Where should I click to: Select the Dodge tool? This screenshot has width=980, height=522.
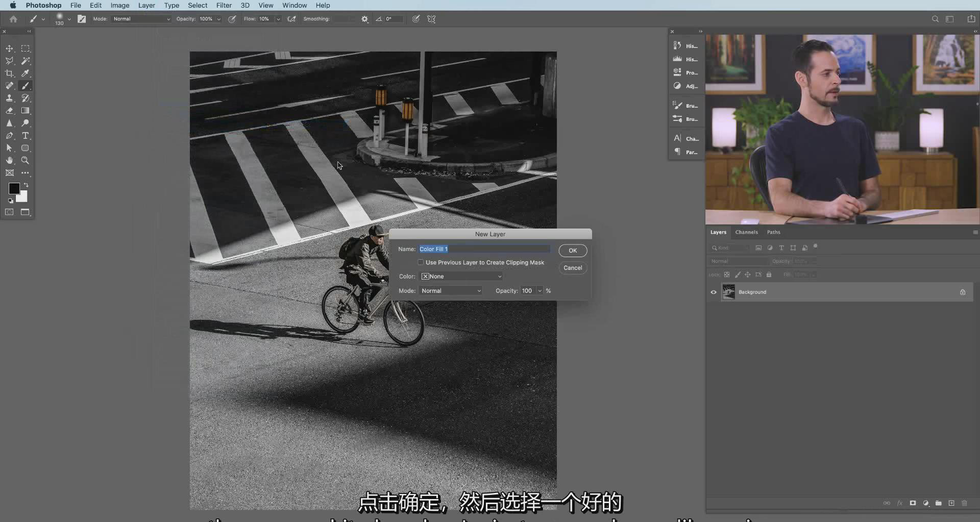pos(25,123)
